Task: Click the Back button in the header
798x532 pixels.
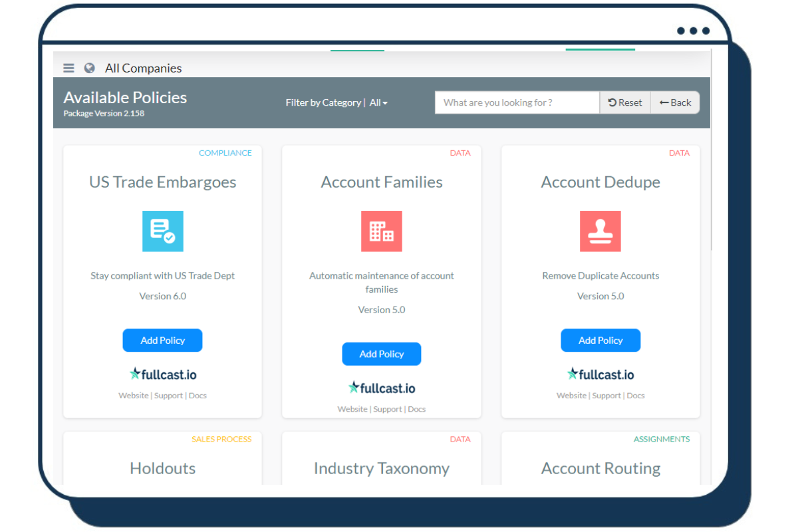Action: pos(675,102)
